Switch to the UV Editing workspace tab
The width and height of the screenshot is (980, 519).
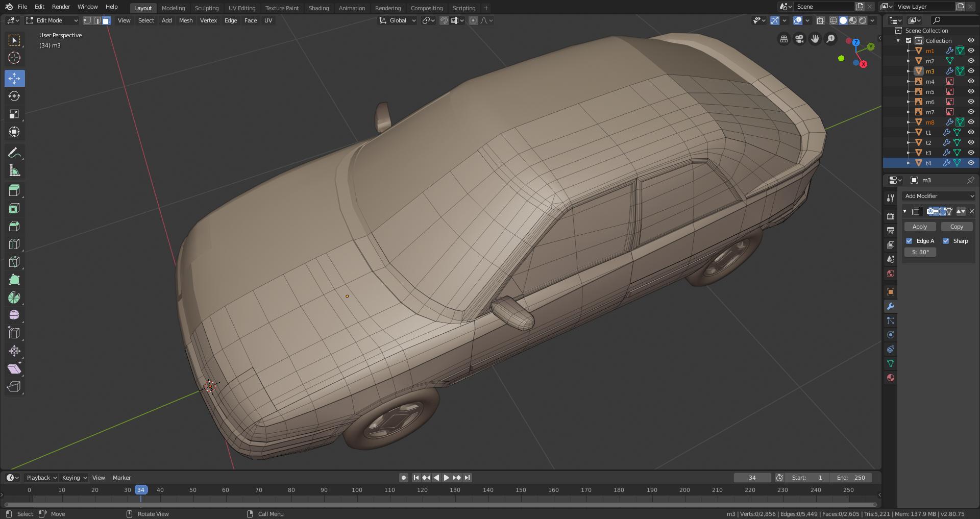click(x=242, y=8)
